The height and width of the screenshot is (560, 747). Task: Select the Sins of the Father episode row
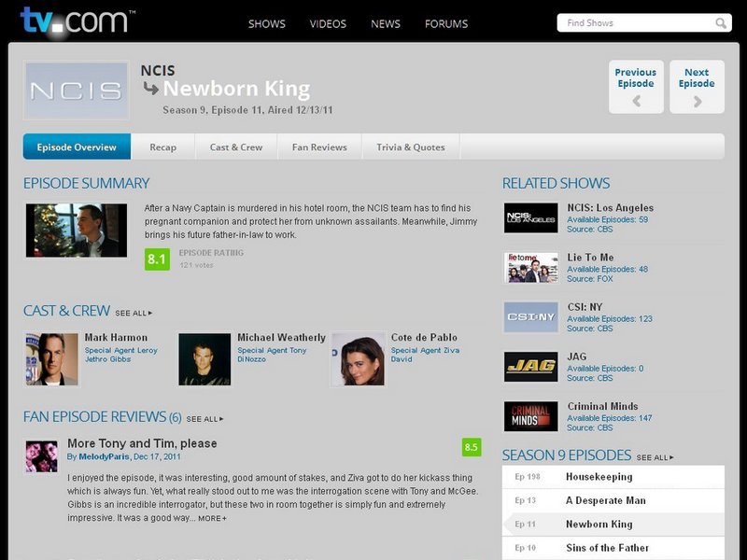pyautogui.click(x=613, y=548)
